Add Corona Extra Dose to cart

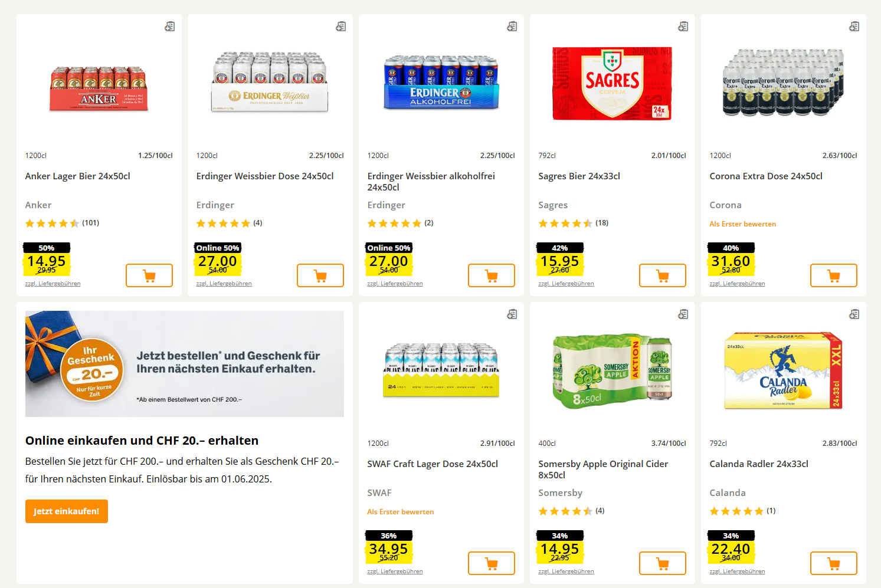[x=834, y=275]
